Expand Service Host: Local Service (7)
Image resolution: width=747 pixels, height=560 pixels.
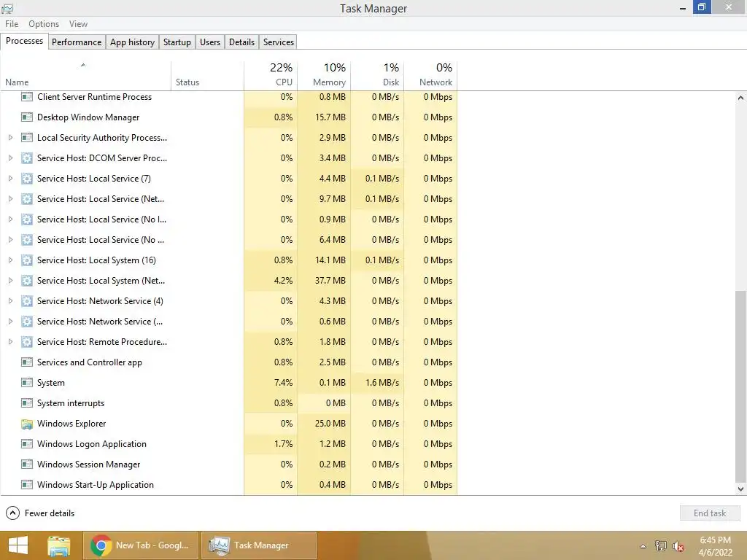tap(10, 179)
